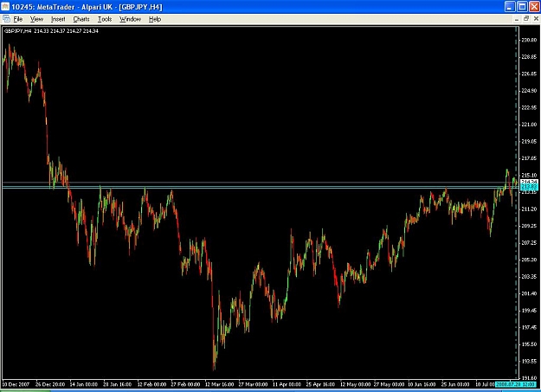Click the 228.85 price axis label

[x=529, y=57]
